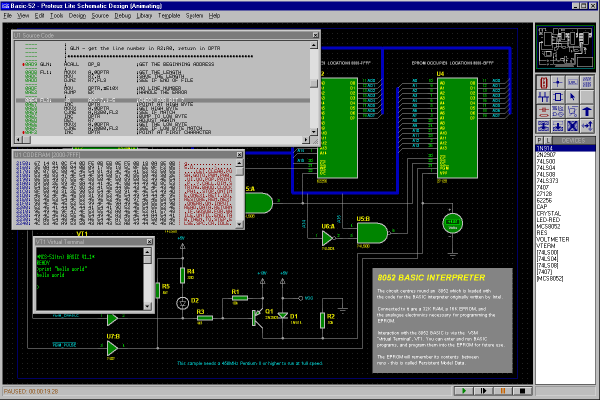Open the System menu
The height and width of the screenshot is (400, 600).
(194, 16)
